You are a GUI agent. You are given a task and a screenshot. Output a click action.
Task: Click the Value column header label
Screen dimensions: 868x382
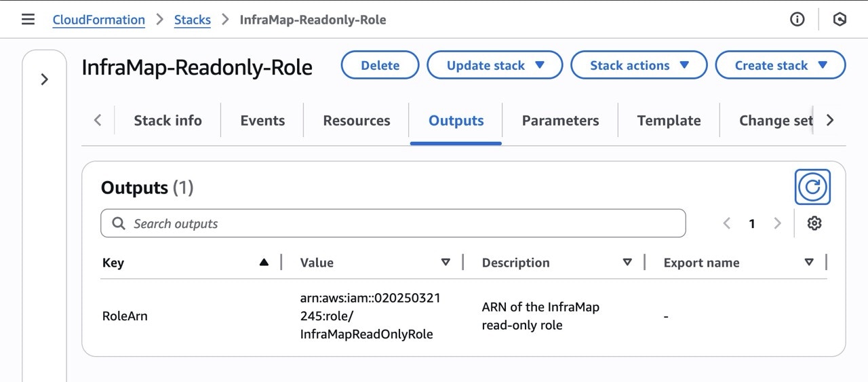click(x=317, y=263)
